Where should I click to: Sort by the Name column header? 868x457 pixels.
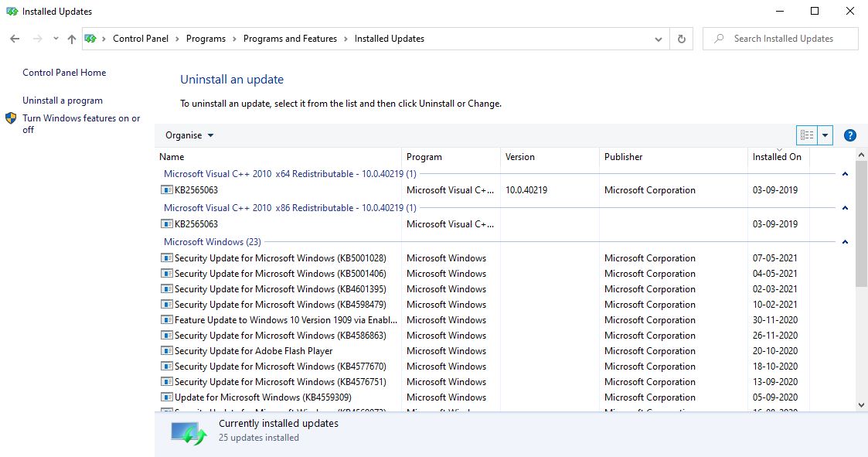[x=278, y=157]
